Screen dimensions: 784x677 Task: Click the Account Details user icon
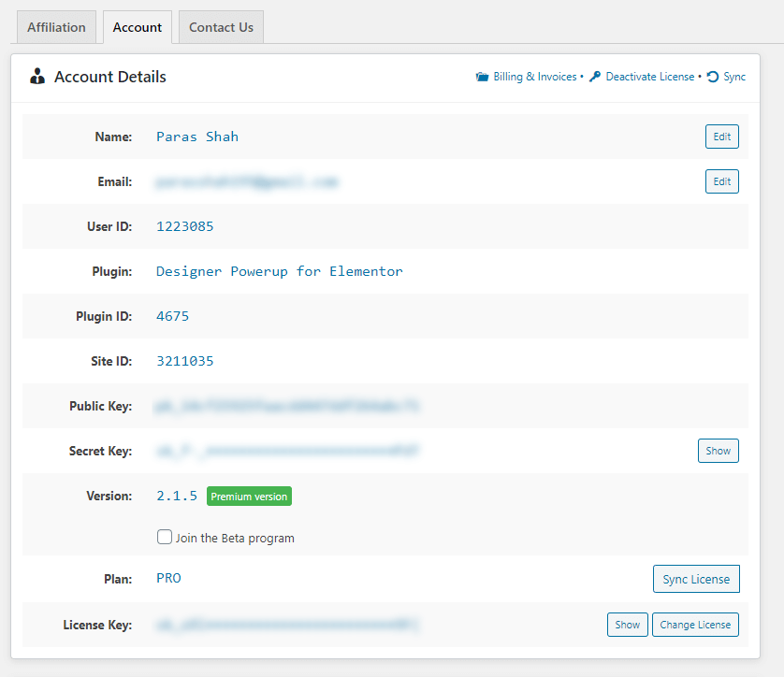(x=37, y=77)
